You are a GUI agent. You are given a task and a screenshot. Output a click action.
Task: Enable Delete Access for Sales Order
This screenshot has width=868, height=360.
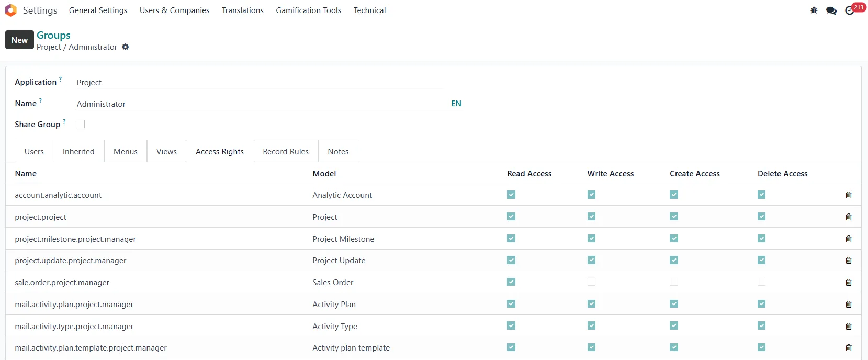[x=761, y=282]
